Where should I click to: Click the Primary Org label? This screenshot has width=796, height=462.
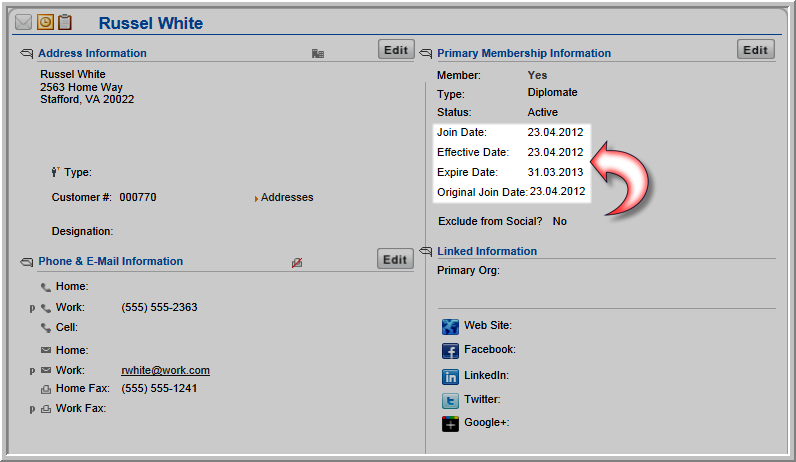click(x=468, y=271)
